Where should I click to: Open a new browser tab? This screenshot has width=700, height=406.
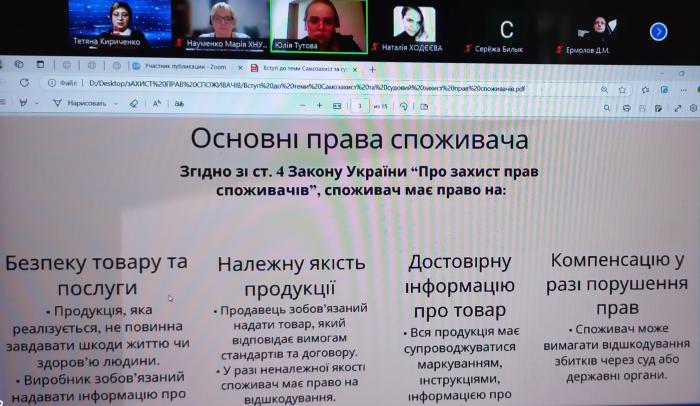(x=372, y=69)
